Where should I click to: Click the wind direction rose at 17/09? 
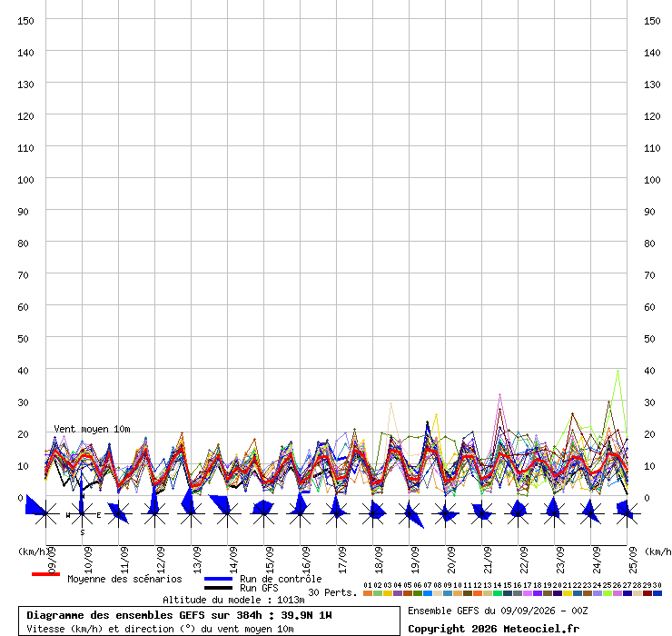tap(336, 513)
